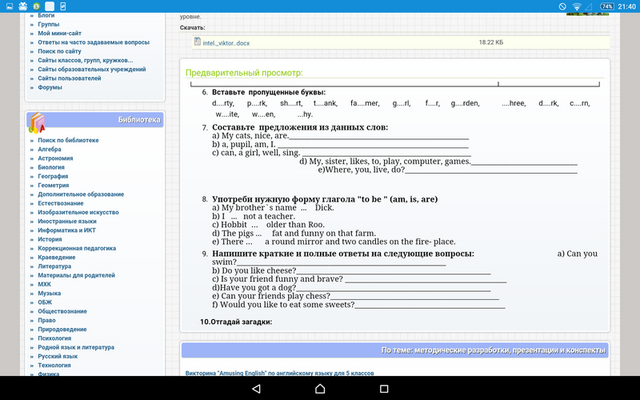This screenshot has width=640, height=400.
Task: Click the docx file icon next to intel_viktor
Action: [x=197, y=41]
